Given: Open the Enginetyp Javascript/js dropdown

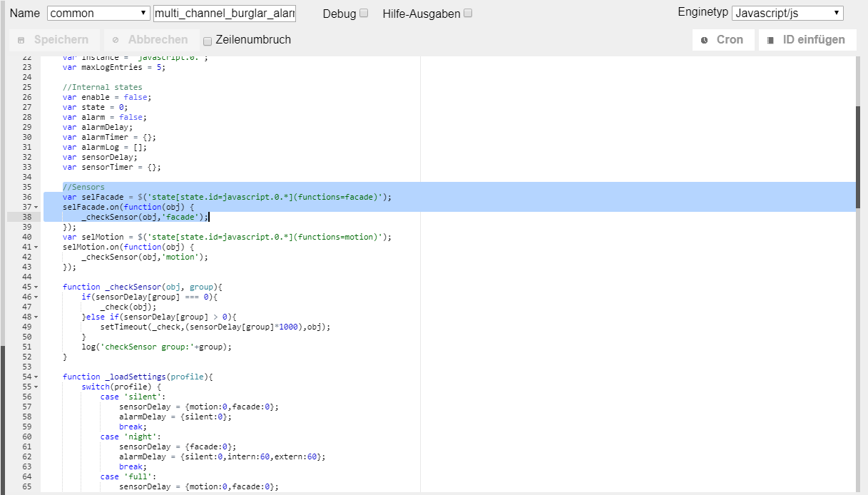Looking at the screenshot, I should point(787,14).
